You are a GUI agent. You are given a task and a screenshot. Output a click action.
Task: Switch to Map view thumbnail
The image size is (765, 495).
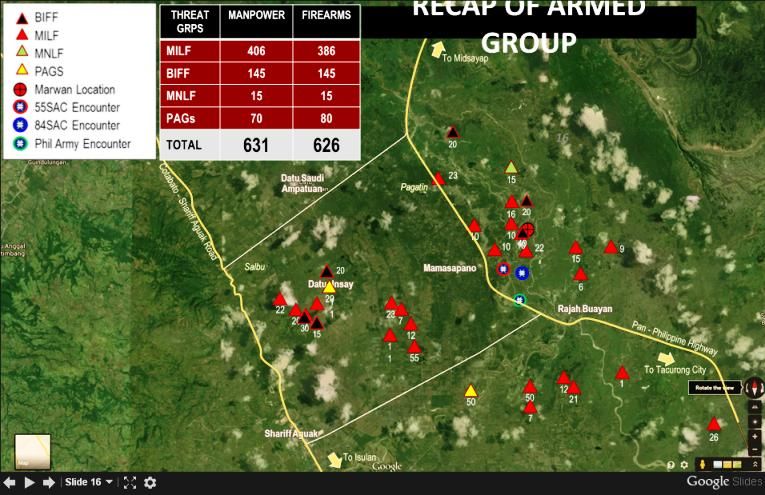[x=32, y=449]
